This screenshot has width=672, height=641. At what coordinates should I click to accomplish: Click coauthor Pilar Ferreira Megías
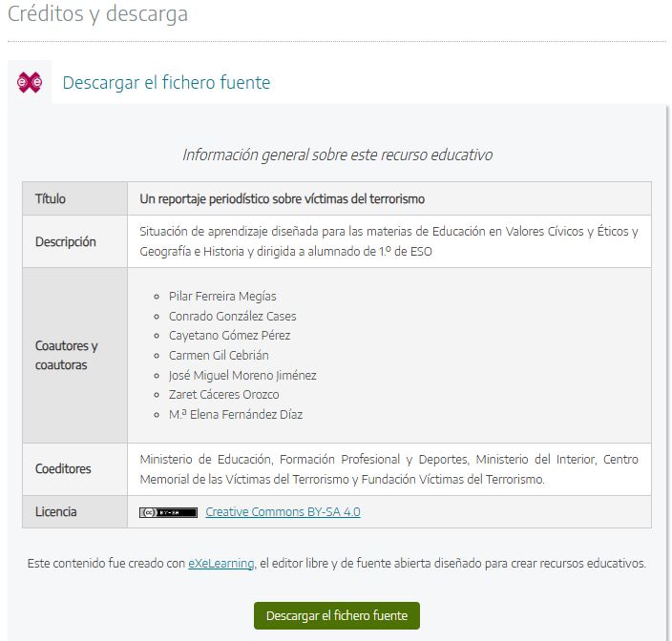coord(222,297)
